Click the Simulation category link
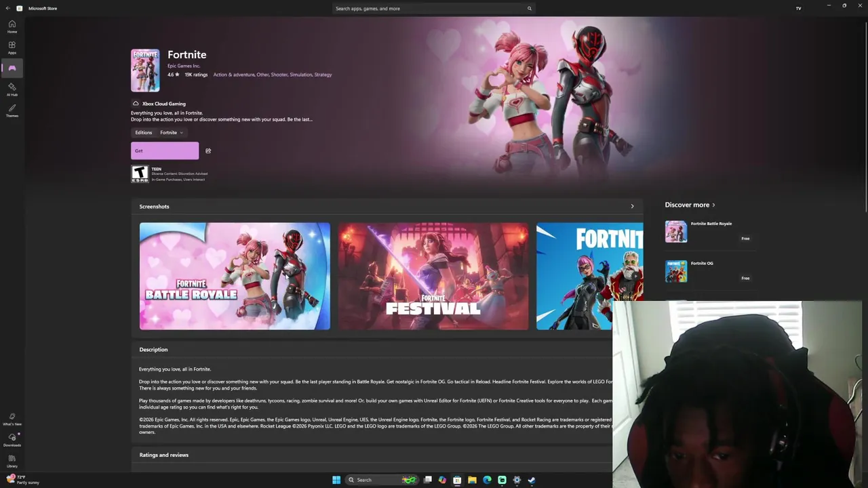 (301, 75)
